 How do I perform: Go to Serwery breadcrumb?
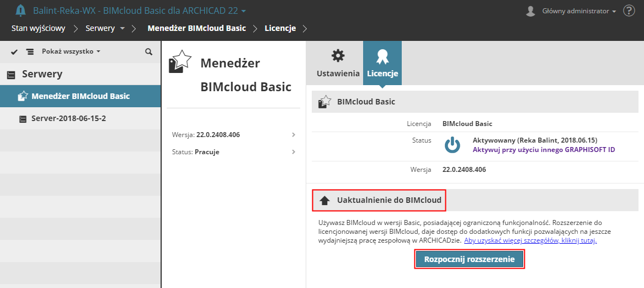click(x=100, y=28)
